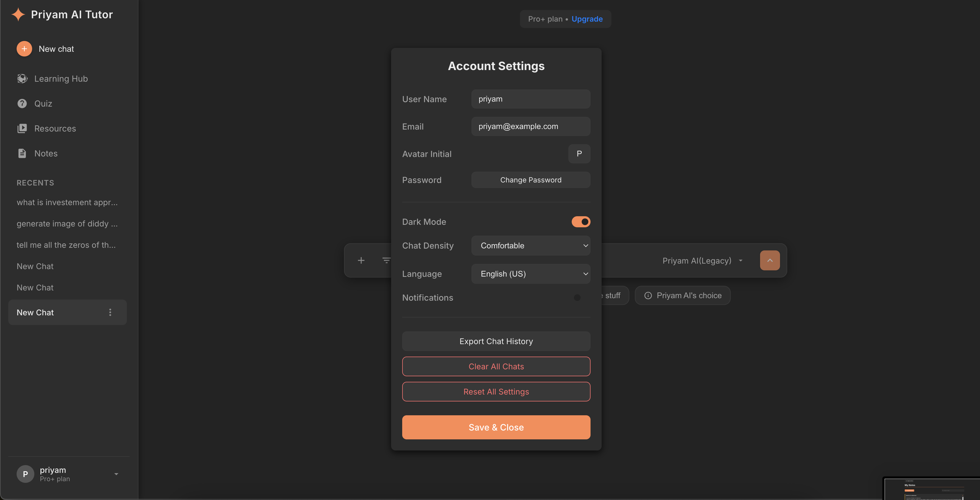Screen dimensions: 980x500
Task: Open Learning Hub from the sidebar
Action: coord(61,79)
